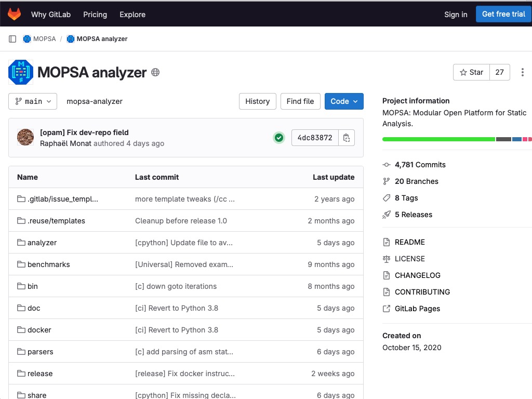Click the tags icon beside 8 Tags
Image resolution: width=532 pixels, height=399 pixels.
386,198
